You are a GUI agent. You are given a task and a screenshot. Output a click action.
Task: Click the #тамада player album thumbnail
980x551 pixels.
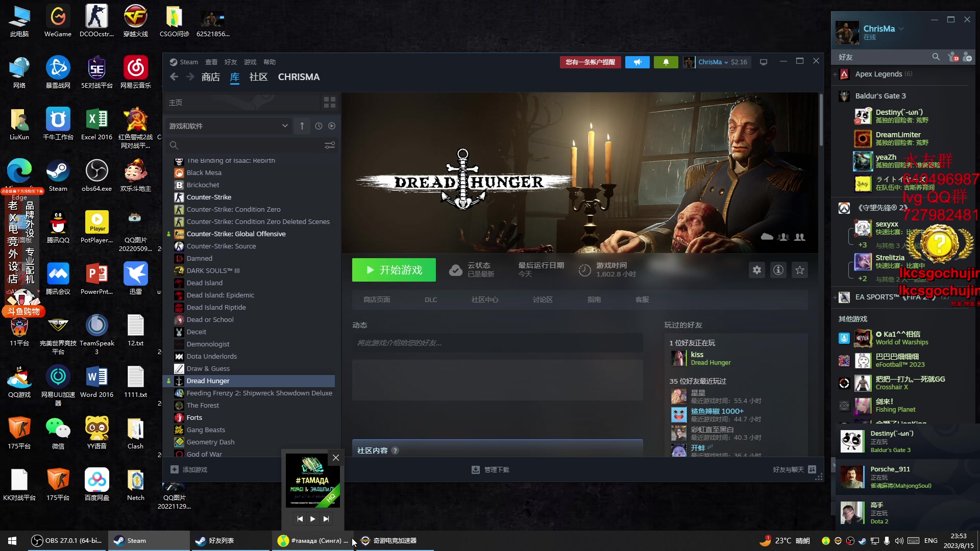pos(312,481)
